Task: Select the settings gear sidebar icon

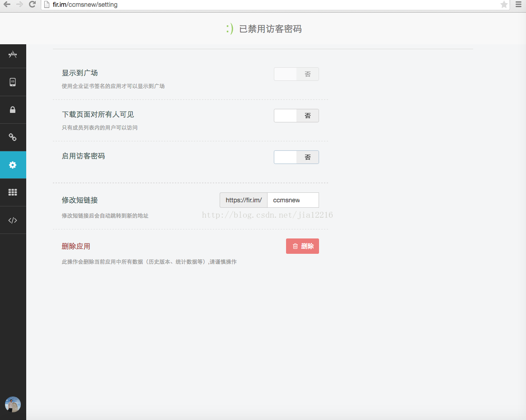Action: (x=13, y=165)
